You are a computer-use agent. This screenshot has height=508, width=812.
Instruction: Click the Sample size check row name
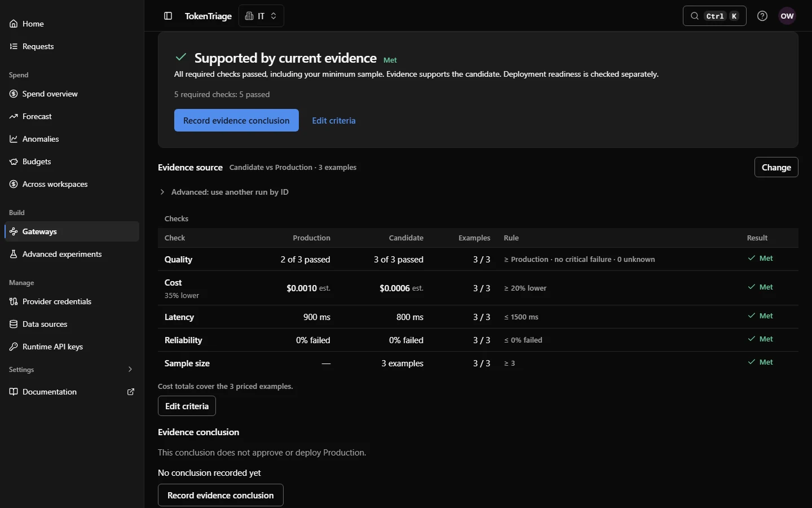(187, 364)
